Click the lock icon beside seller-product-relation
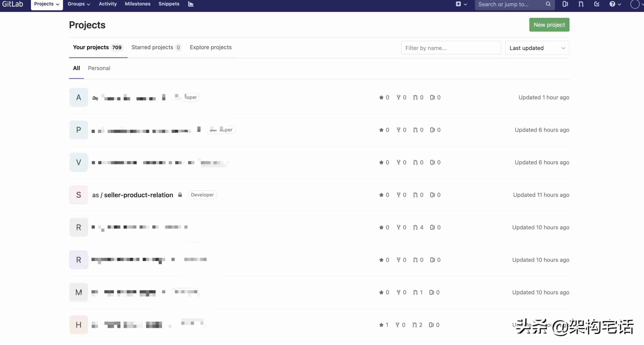Viewport: 644px width, 345px height. (180, 195)
